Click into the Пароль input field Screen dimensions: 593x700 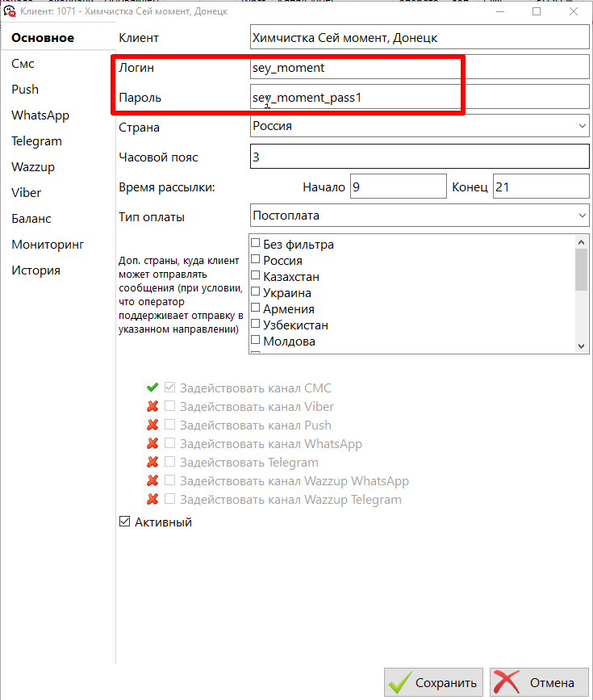[420, 97]
